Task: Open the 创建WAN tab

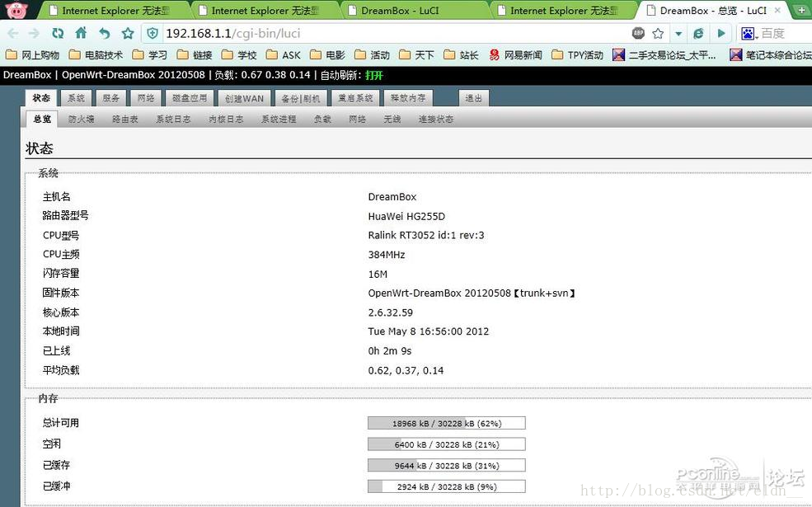Action: point(245,98)
